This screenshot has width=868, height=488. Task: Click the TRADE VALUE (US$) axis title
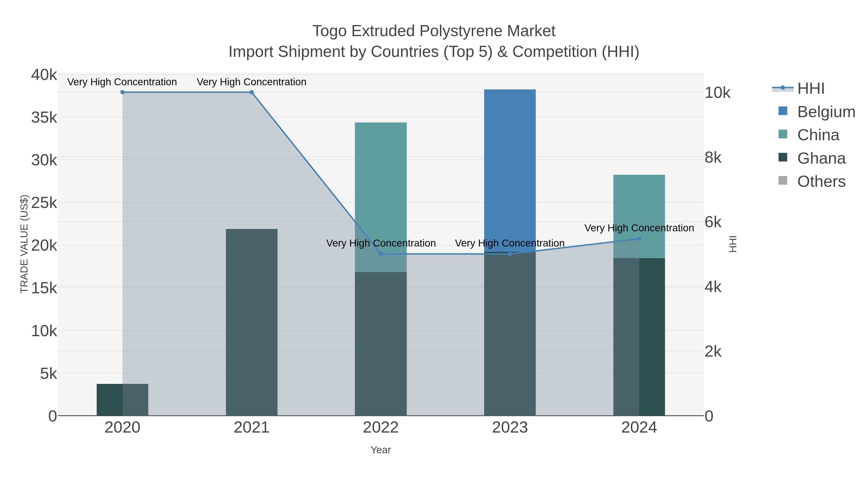(24, 244)
